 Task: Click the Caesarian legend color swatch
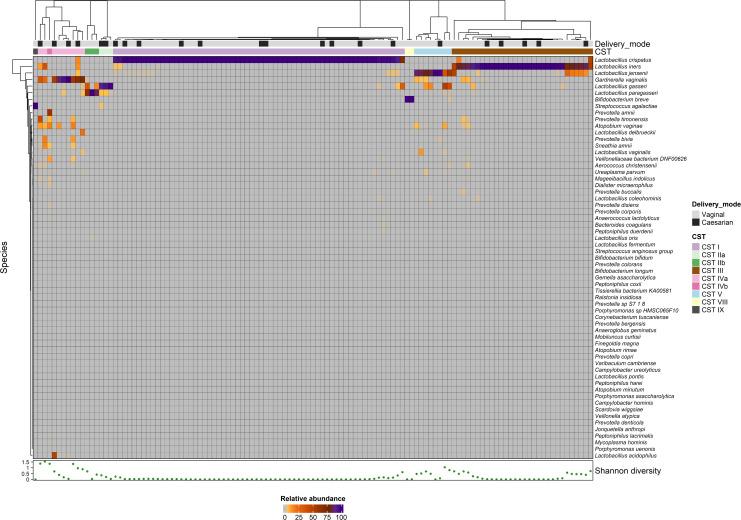tap(696, 222)
